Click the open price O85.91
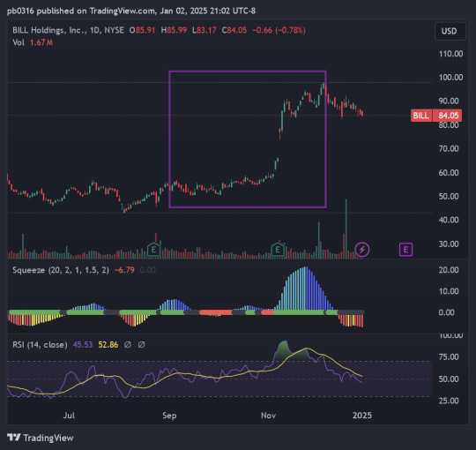The width and height of the screenshot is (476, 450). (x=142, y=30)
